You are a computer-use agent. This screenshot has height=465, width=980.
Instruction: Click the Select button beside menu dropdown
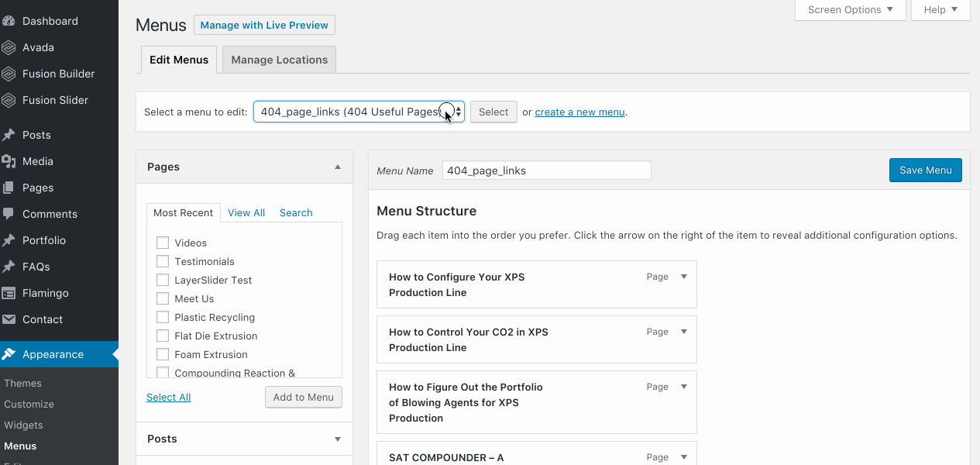click(493, 112)
